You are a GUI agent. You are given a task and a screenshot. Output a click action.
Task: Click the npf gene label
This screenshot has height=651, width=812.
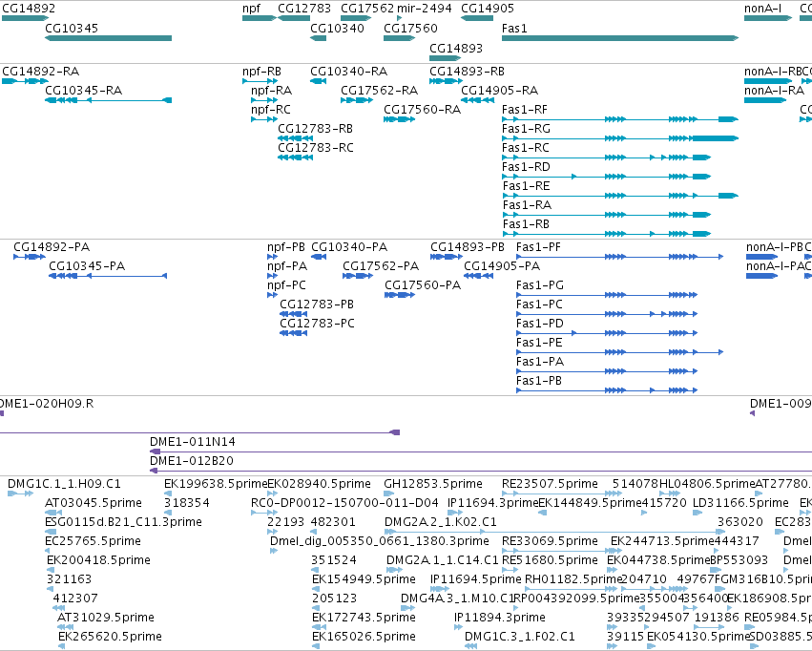click(x=252, y=9)
